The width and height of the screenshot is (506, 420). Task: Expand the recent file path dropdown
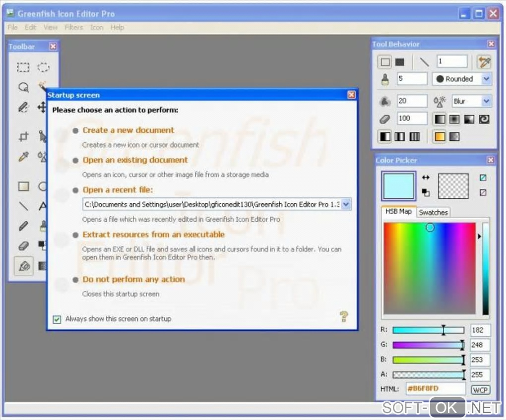(x=346, y=204)
